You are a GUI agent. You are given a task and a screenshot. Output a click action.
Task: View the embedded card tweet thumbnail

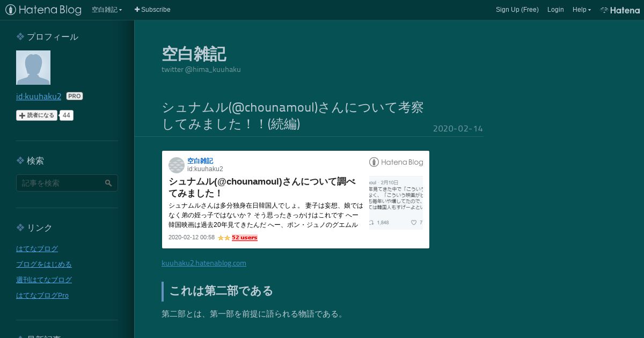pyautogui.click(x=396, y=203)
